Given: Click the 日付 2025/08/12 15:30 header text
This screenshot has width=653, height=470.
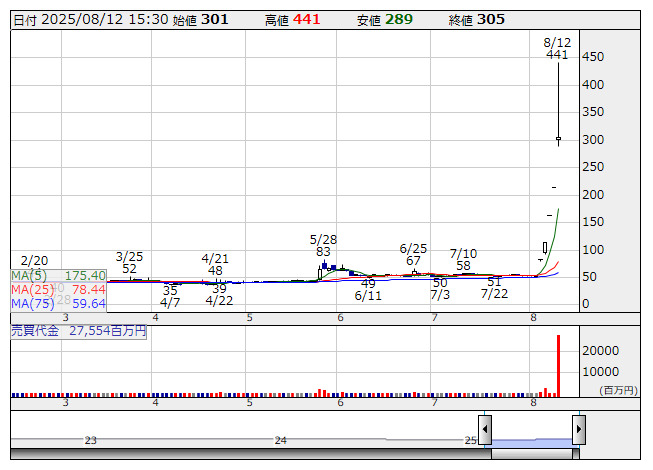Looking at the screenshot, I should 90,19.
